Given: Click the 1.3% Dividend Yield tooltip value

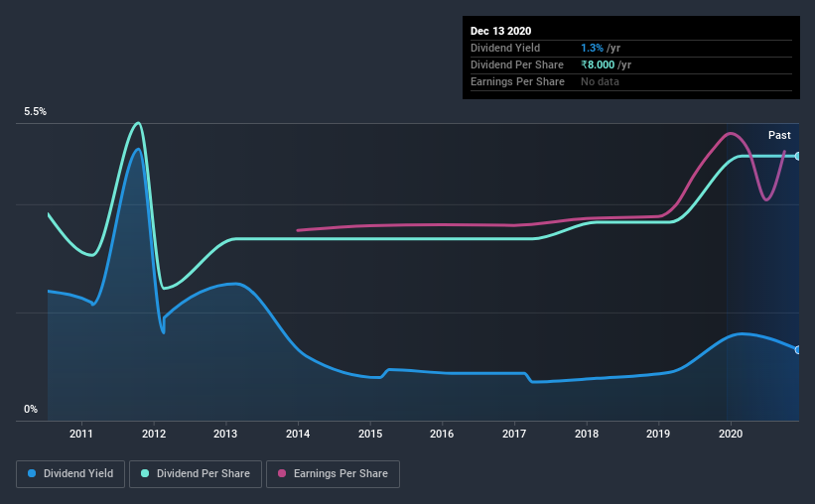Looking at the screenshot, I should point(592,48).
